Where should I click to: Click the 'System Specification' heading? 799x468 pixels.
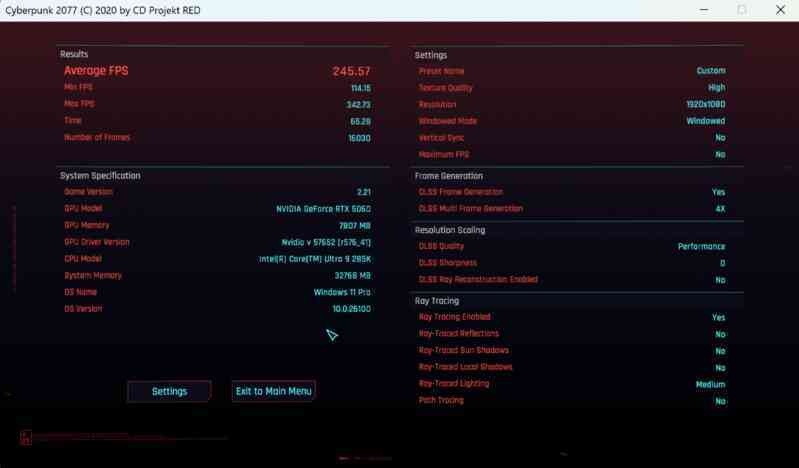(100, 175)
